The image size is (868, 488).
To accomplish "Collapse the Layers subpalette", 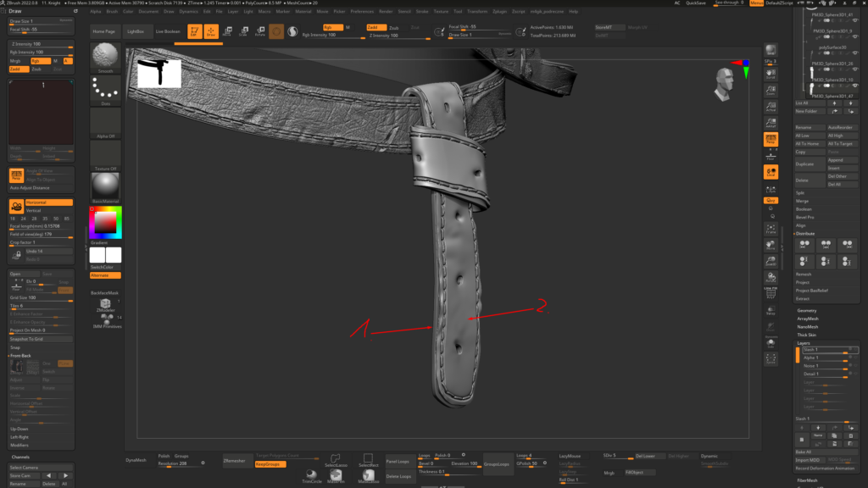I will point(804,343).
